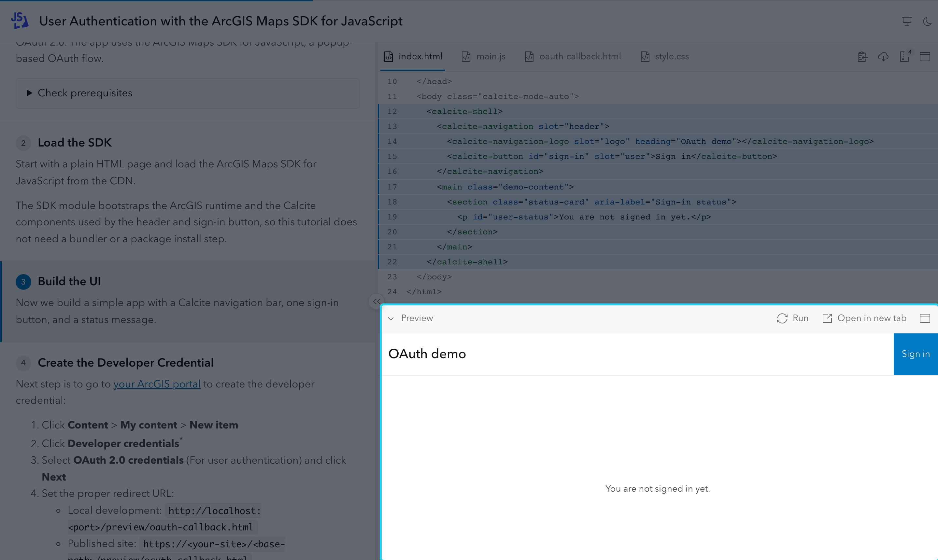Click the JS logo in the header
938x560 pixels.
coord(20,21)
